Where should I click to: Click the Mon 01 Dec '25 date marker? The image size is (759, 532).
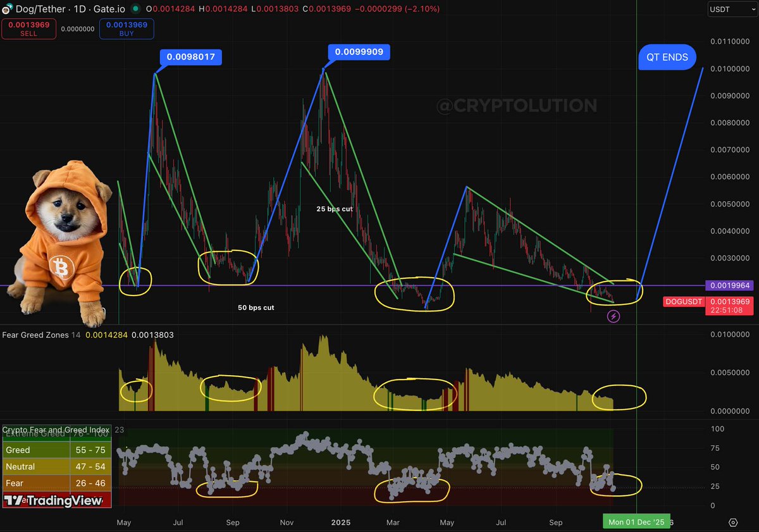click(x=636, y=522)
